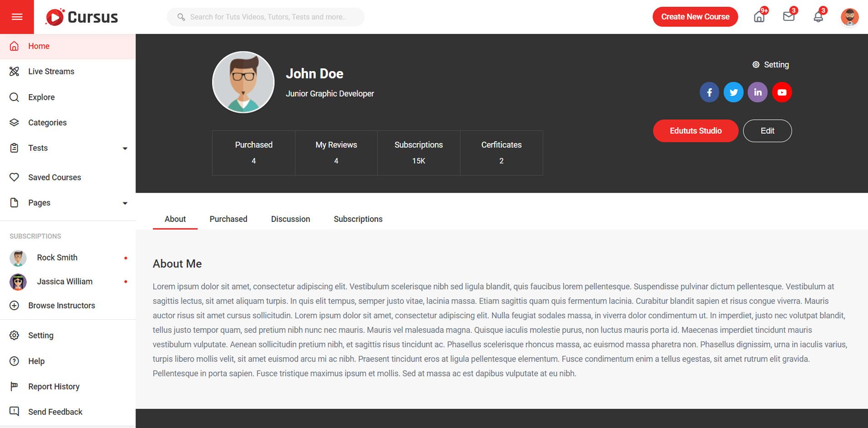Click the home dashboard icon in header
Viewport: 868px width, 428px height.
759,17
